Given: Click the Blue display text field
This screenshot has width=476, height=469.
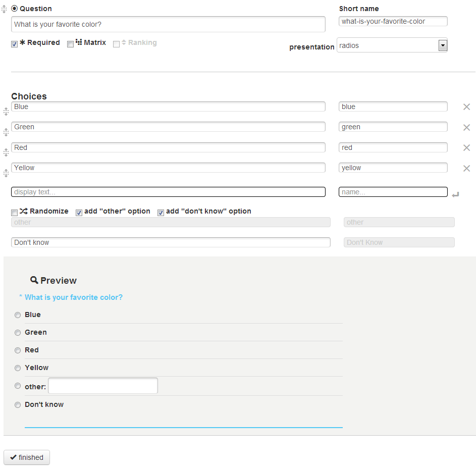Looking at the screenshot, I should click(x=168, y=107).
